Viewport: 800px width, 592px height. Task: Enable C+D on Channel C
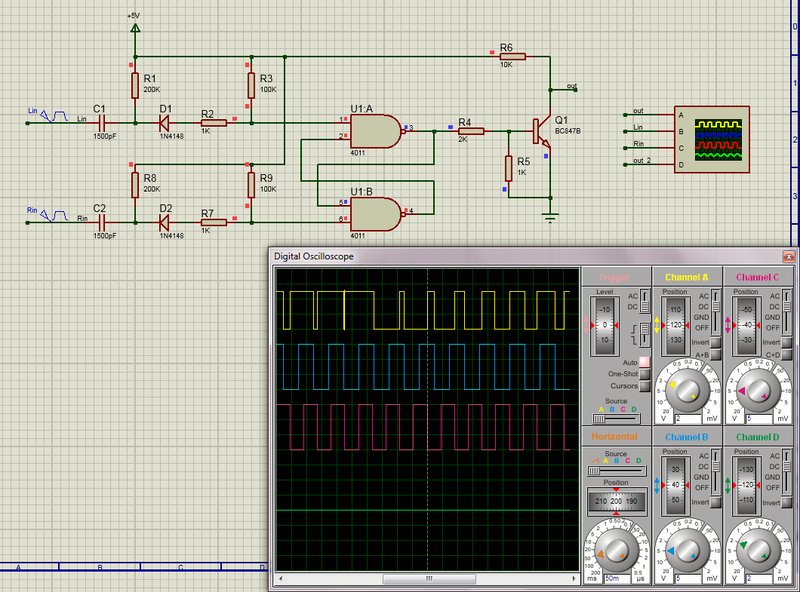[786, 354]
